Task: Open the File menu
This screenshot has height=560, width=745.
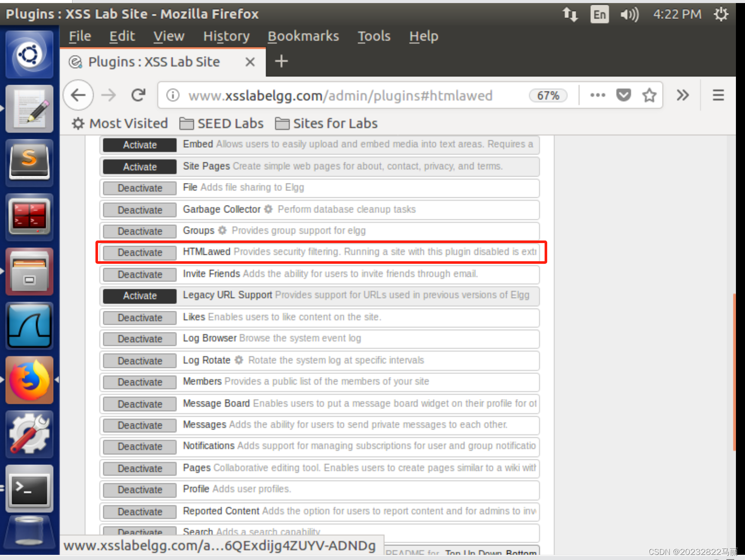Action: click(x=80, y=36)
